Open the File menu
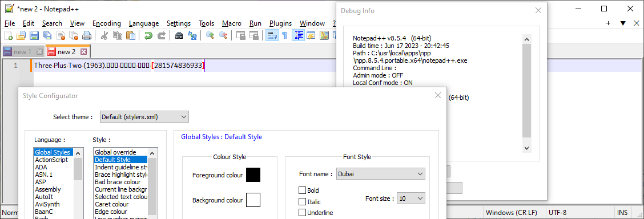644x219 pixels. (10, 23)
